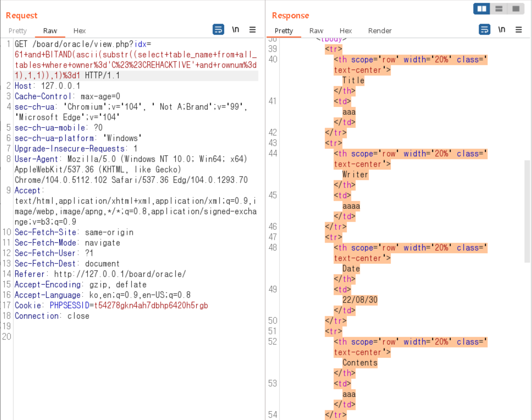
Task: Switch Response view to Pretty tab
Action: tap(284, 31)
